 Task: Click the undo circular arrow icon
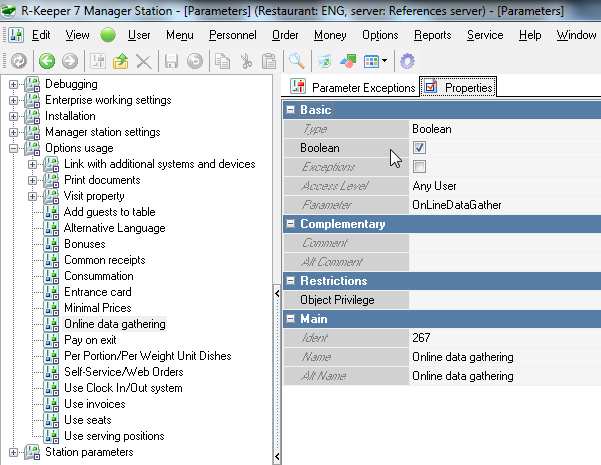195,61
